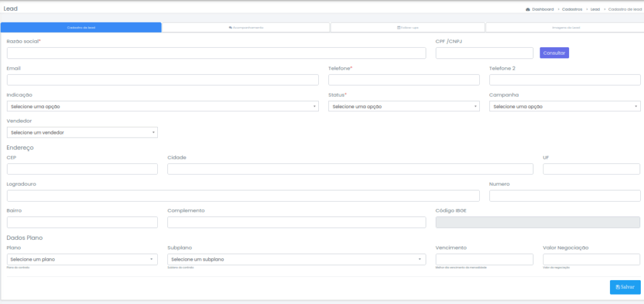The image size is (644, 304).
Task: Open the Vendedor selection dropdown
Action: (x=82, y=133)
